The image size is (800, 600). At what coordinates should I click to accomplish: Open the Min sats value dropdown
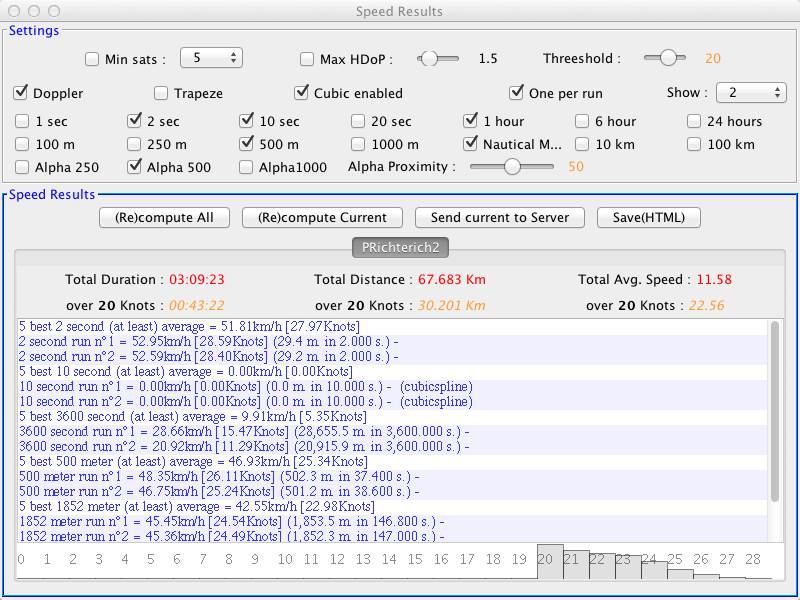click(211, 58)
